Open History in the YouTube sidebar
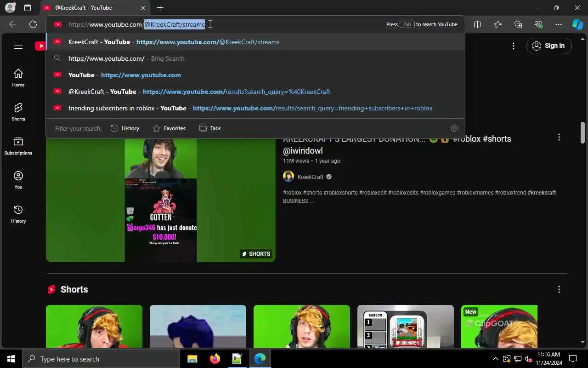This screenshot has height=368, width=588. (18, 214)
